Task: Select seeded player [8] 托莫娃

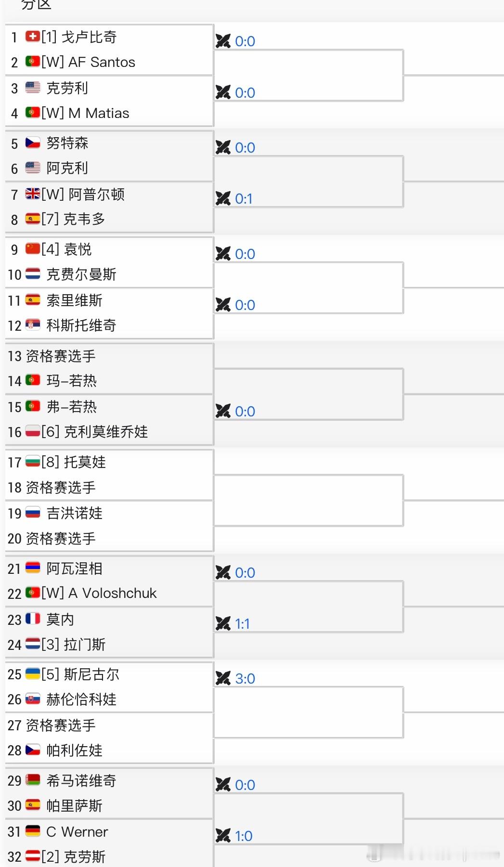Action: pos(77,462)
